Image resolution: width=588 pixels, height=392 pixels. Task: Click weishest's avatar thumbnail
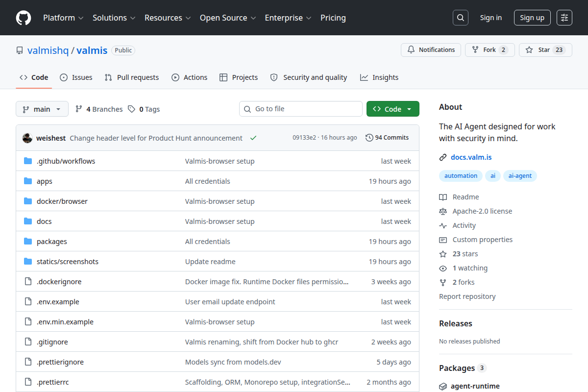click(x=27, y=138)
